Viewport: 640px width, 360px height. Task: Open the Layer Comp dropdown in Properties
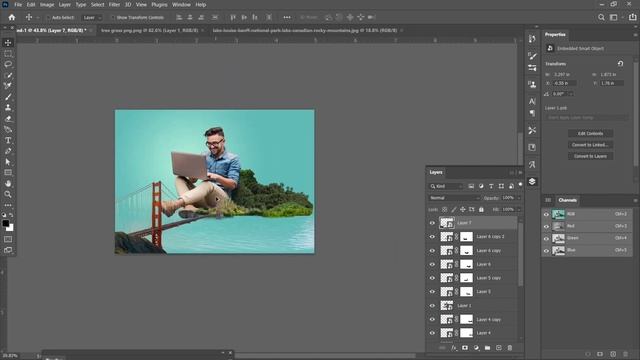coord(587,118)
